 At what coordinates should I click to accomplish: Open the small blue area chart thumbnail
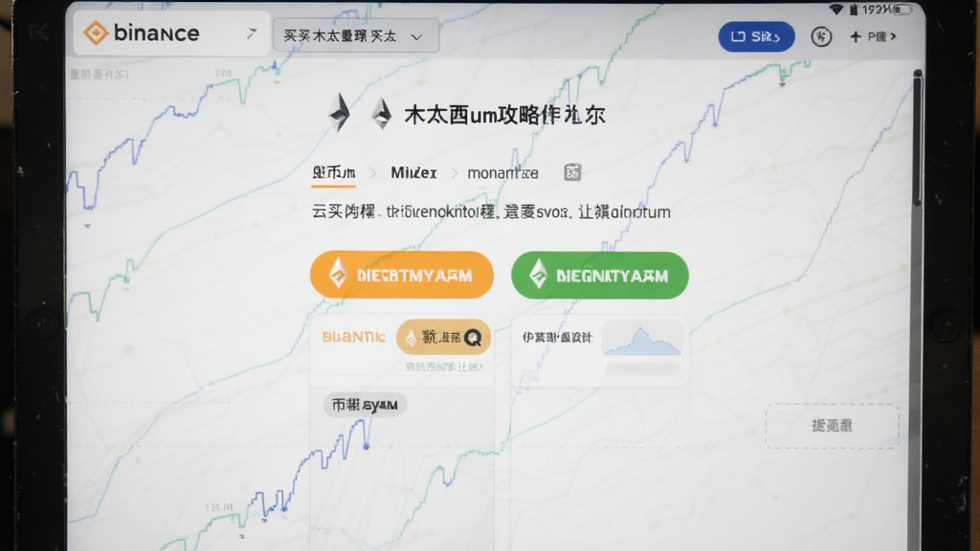642,342
